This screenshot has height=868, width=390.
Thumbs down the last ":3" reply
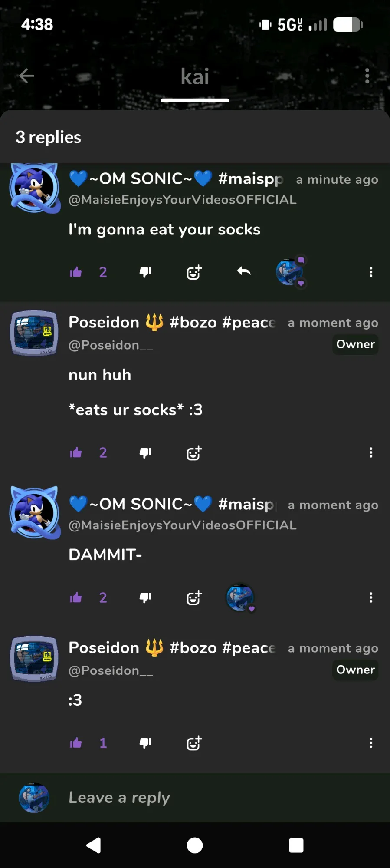145,743
